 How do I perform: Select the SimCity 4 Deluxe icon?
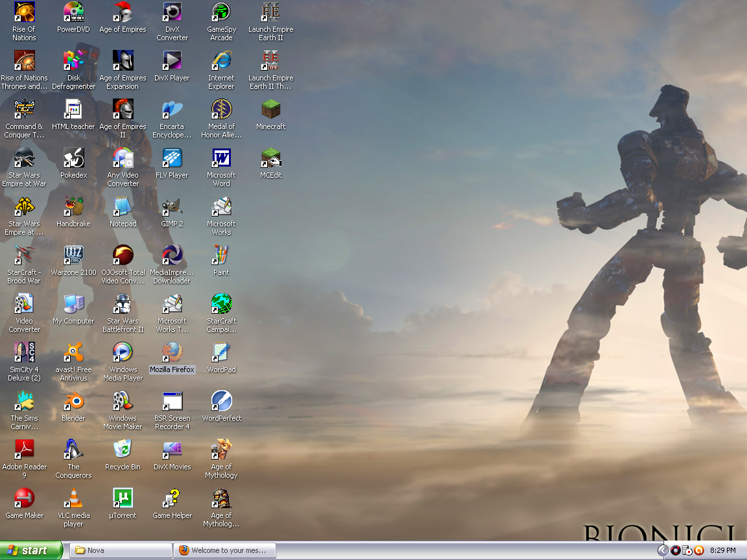tap(24, 354)
